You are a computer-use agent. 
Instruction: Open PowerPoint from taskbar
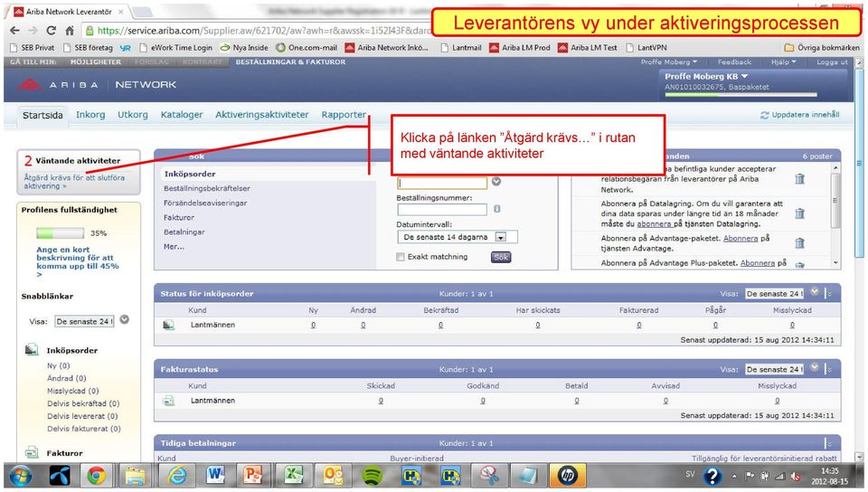(x=253, y=476)
